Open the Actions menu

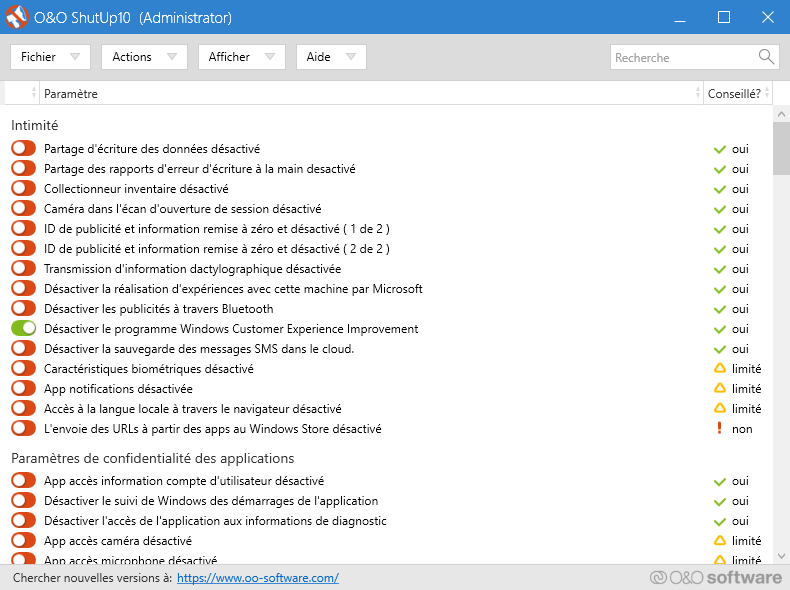click(x=144, y=57)
